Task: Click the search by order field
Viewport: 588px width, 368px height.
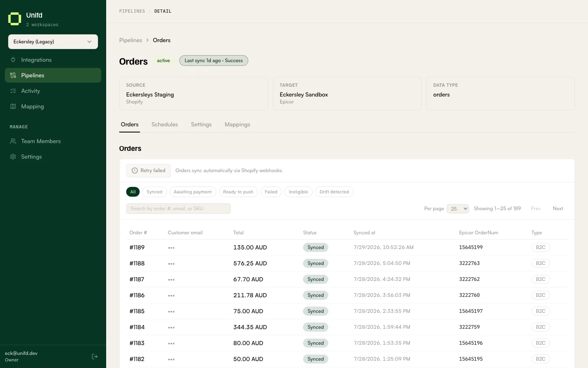Action: (x=178, y=209)
